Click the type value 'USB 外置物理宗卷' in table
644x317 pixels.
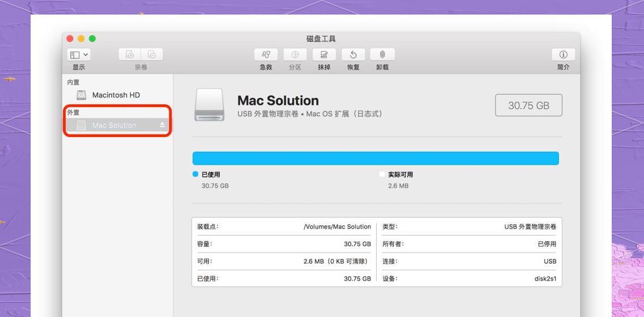point(530,226)
